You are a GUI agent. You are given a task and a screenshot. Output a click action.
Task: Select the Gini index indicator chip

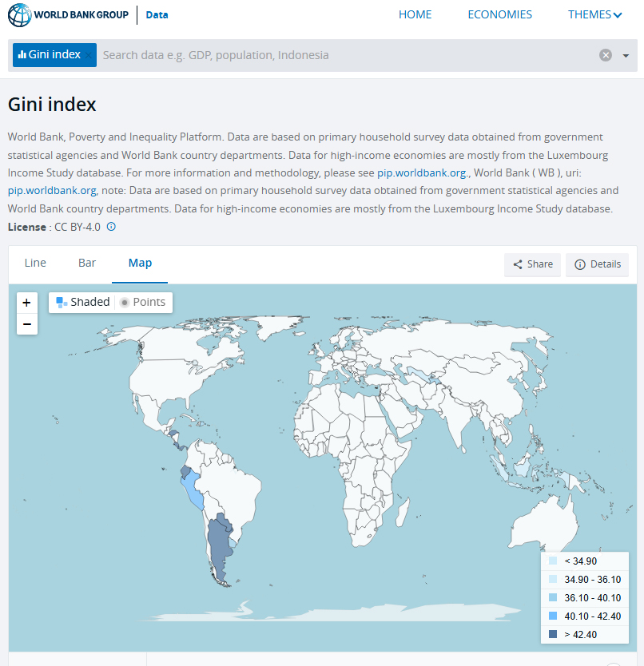click(54, 55)
